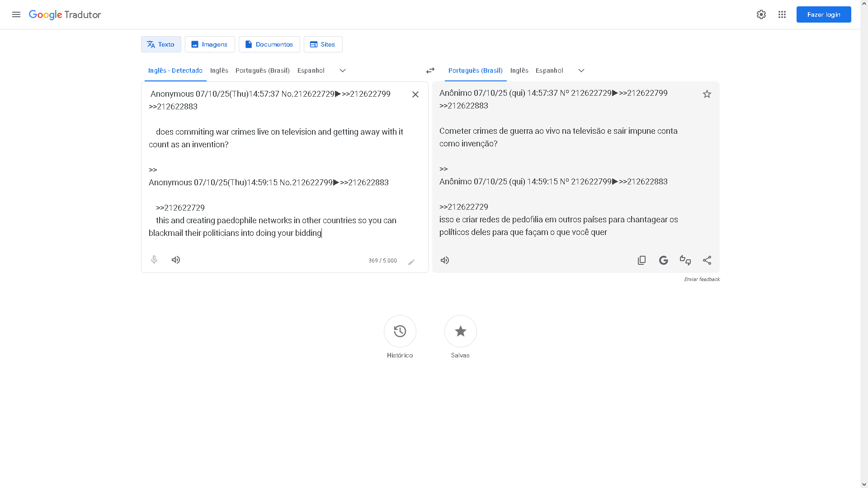The width and height of the screenshot is (868, 488).
Task: Choose Inglês as source language
Action: pyautogui.click(x=219, y=70)
